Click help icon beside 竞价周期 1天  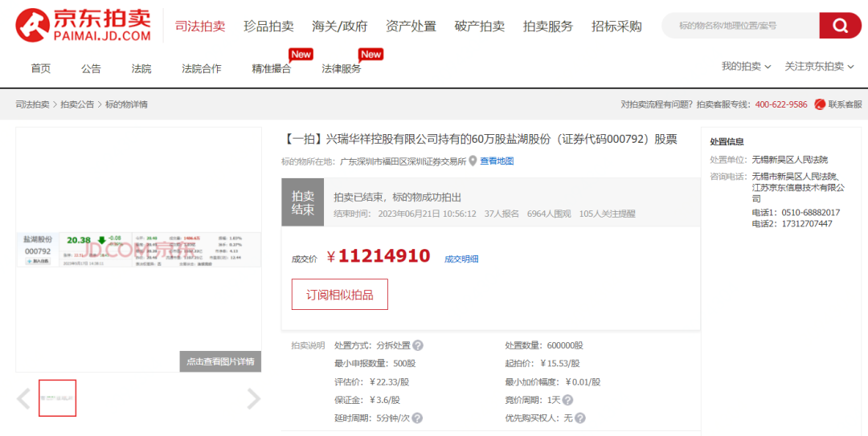pos(567,400)
